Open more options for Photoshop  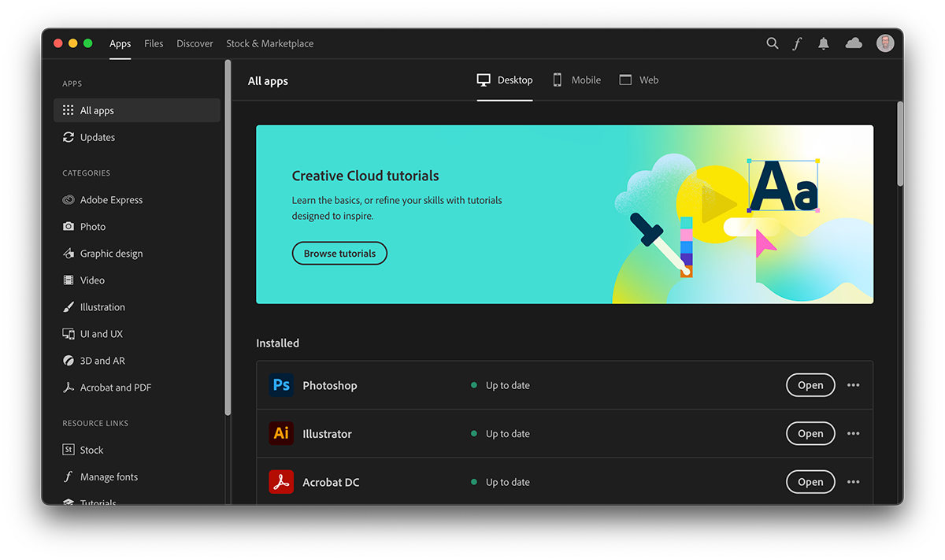pyautogui.click(x=854, y=385)
